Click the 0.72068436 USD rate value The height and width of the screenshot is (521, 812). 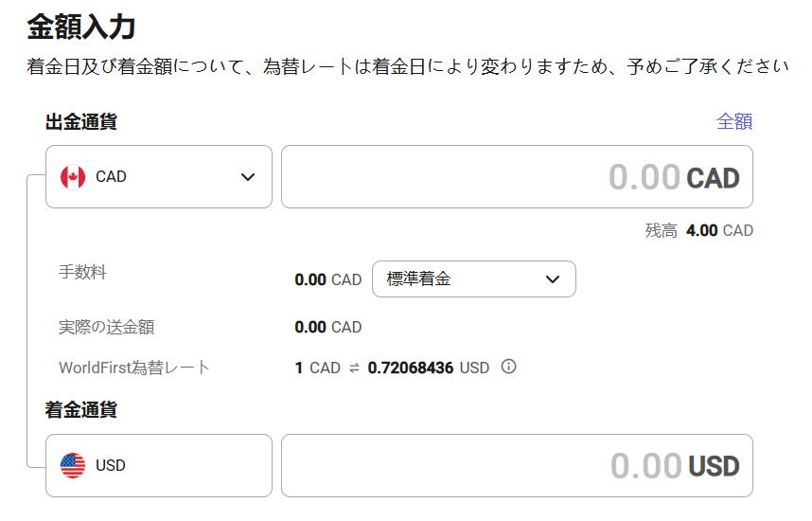(429, 368)
